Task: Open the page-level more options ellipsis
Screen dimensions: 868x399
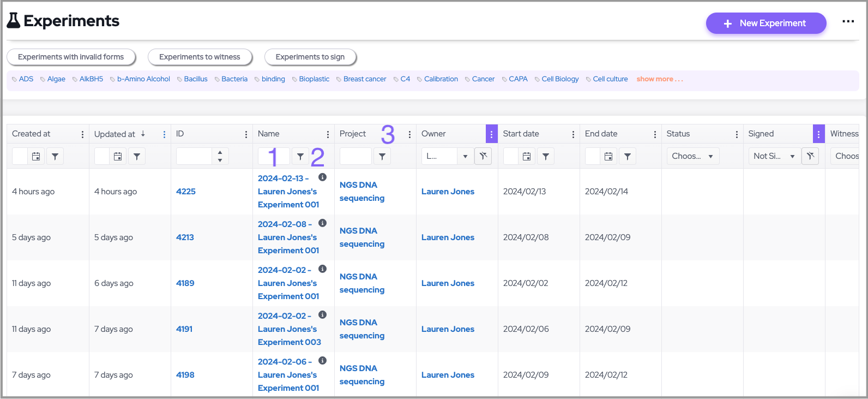Action: 848,22
